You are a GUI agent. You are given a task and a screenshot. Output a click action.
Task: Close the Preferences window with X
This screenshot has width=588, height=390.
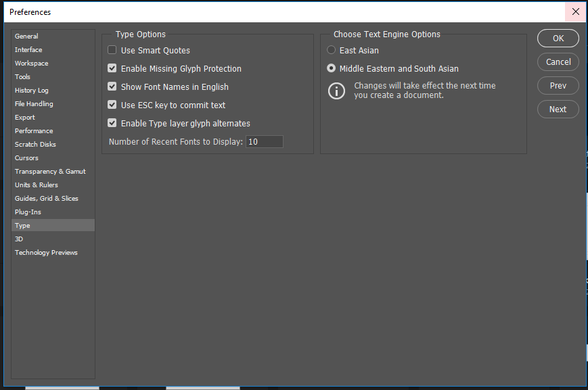pos(576,11)
